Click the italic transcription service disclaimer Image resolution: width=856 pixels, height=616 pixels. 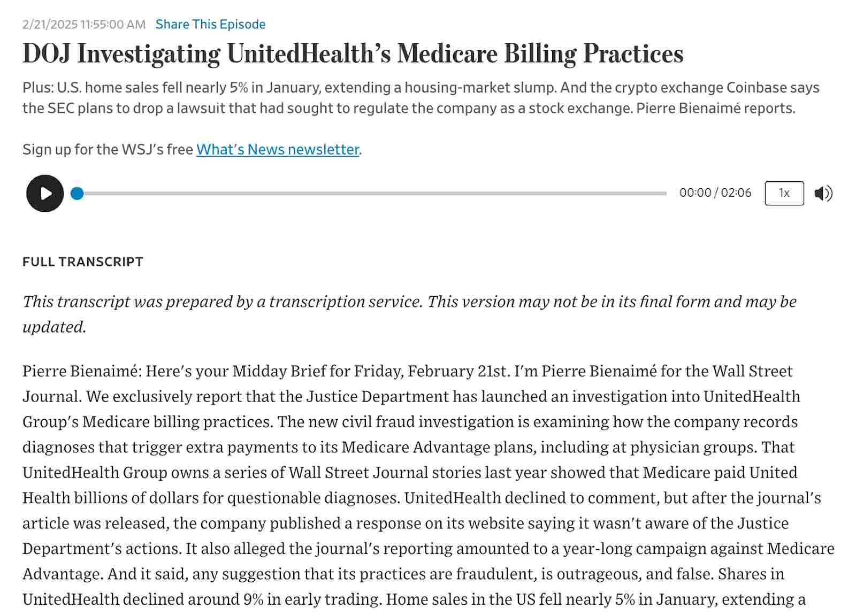pyautogui.click(x=409, y=302)
